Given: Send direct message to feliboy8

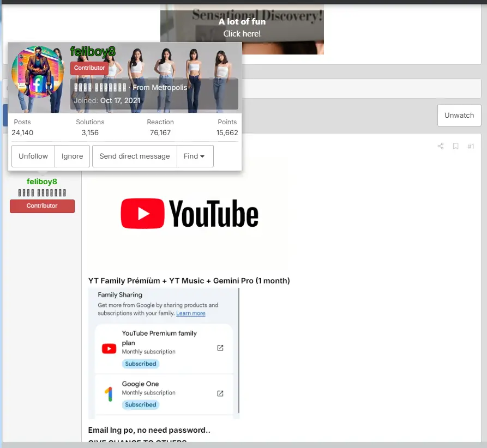Looking at the screenshot, I should (135, 156).
